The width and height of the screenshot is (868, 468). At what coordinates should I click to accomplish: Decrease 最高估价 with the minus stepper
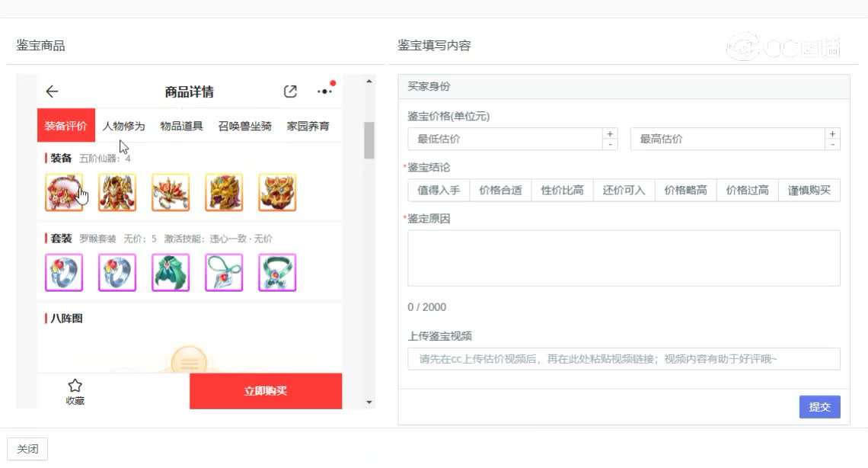pos(832,145)
